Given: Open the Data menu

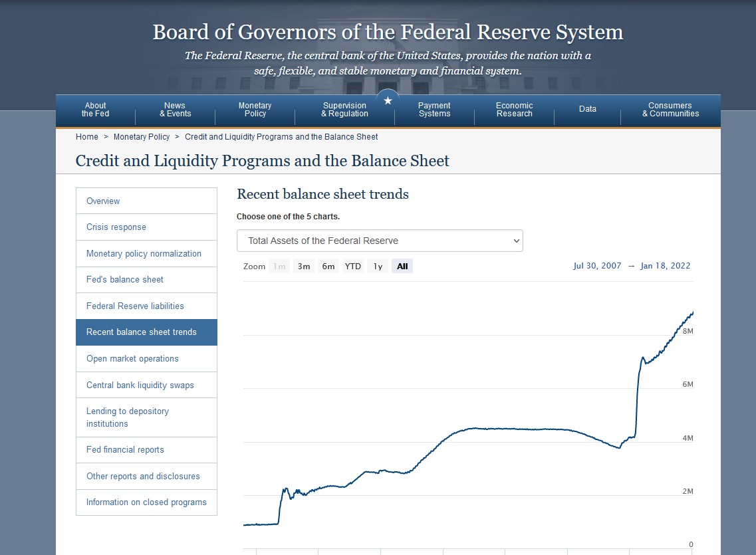Looking at the screenshot, I should (x=587, y=110).
